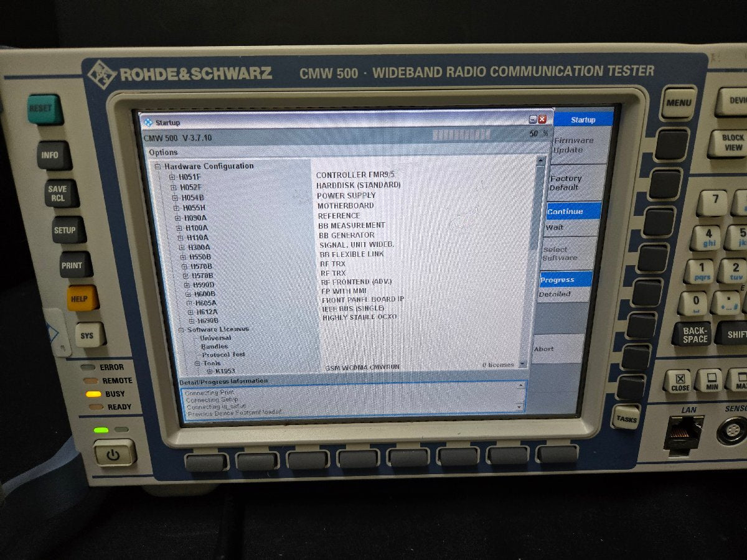
Task: Select the H300A tree item
Action: [x=200, y=248]
